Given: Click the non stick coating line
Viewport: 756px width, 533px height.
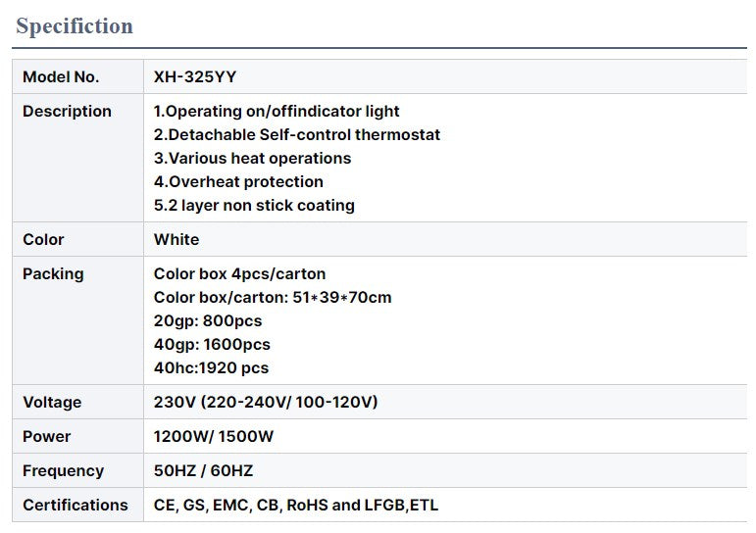Looking at the screenshot, I should (x=254, y=206).
